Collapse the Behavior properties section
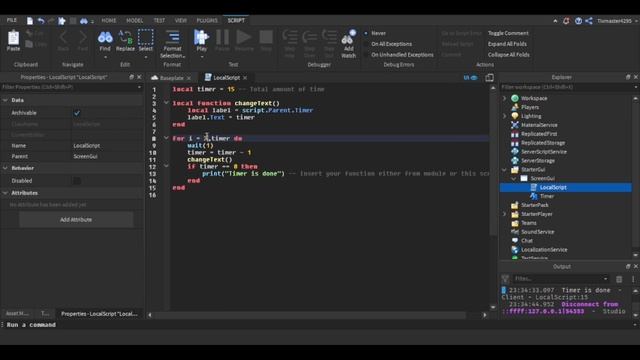The width and height of the screenshot is (640, 360). coord(5,168)
